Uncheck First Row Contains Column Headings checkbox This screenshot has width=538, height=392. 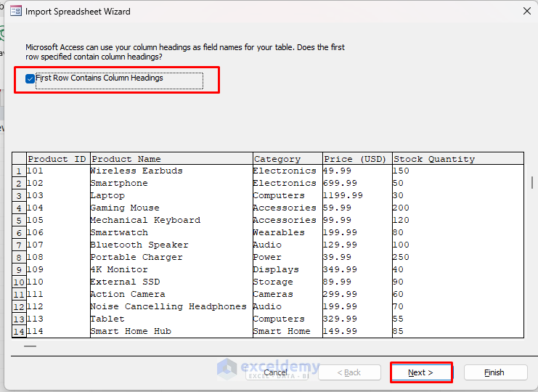pyautogui.click(x=30, y=78)
